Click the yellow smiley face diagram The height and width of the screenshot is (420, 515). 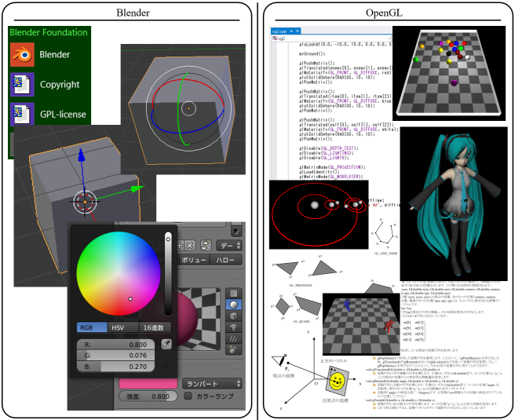click(338, 380)
